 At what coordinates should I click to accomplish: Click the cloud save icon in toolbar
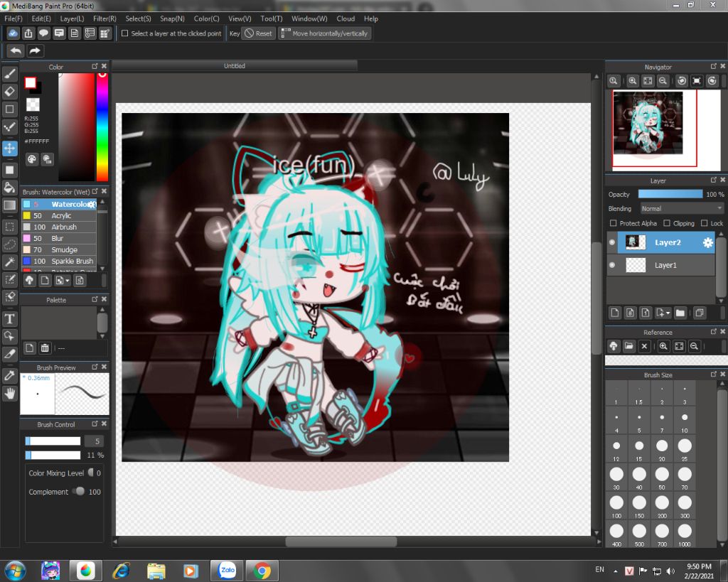(13, 33)
